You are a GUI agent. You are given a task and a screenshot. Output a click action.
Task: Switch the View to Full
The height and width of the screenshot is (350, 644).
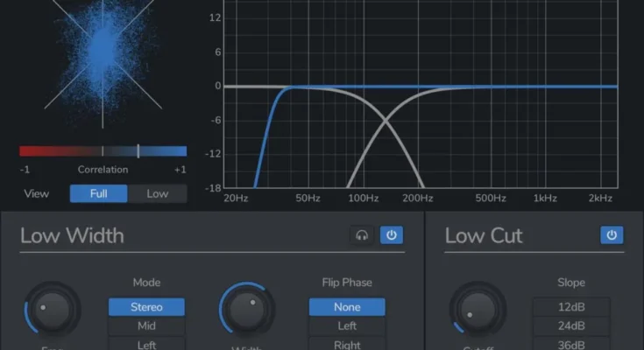[x=99, y=193]
